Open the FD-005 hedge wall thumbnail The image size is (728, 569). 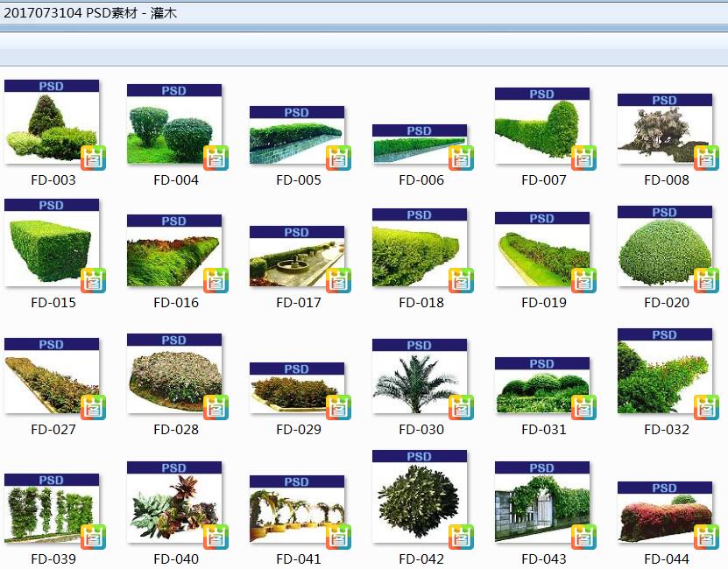(297, 135)
